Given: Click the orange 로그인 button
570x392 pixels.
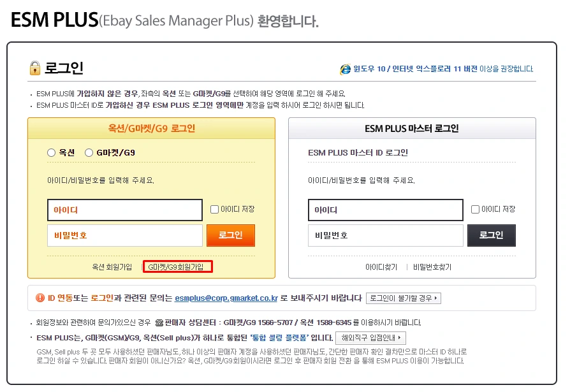Looking at the screenshot, I should point(231,235).
